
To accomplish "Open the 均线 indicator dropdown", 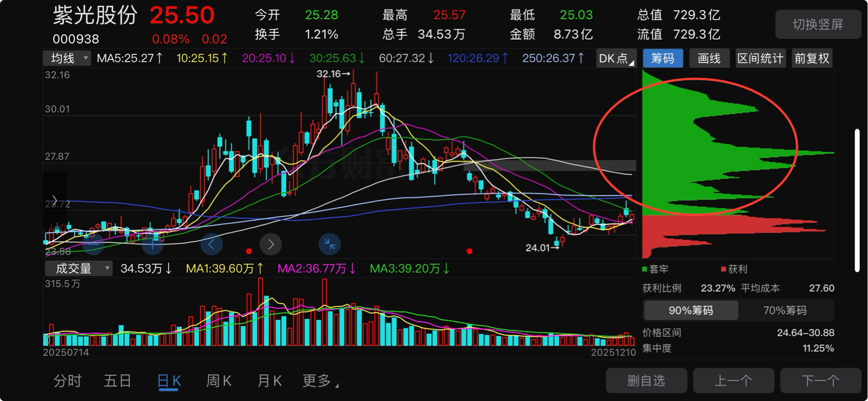I will (67, 58).
